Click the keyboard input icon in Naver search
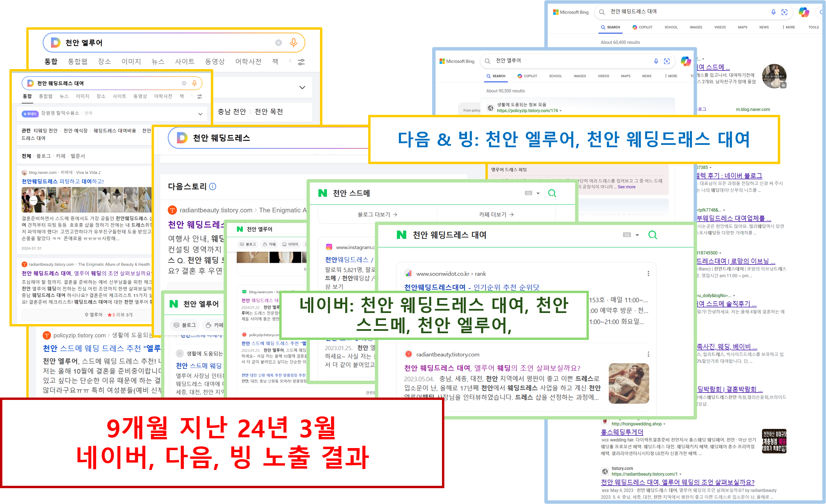 [x=627, y=235]
